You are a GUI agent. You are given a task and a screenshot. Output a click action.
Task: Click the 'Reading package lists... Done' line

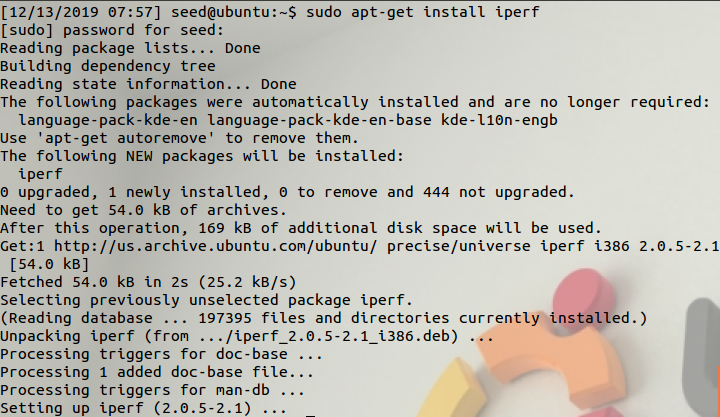130,48
